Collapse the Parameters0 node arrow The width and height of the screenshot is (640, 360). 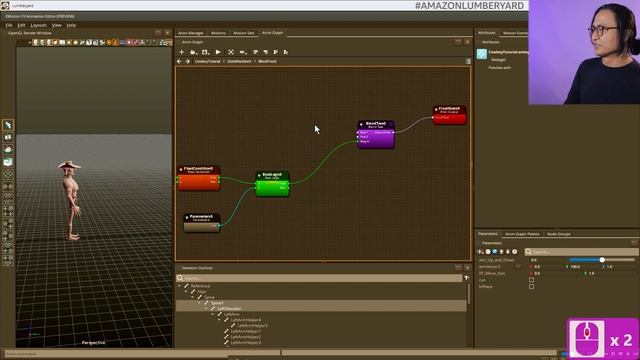point(187,218)
